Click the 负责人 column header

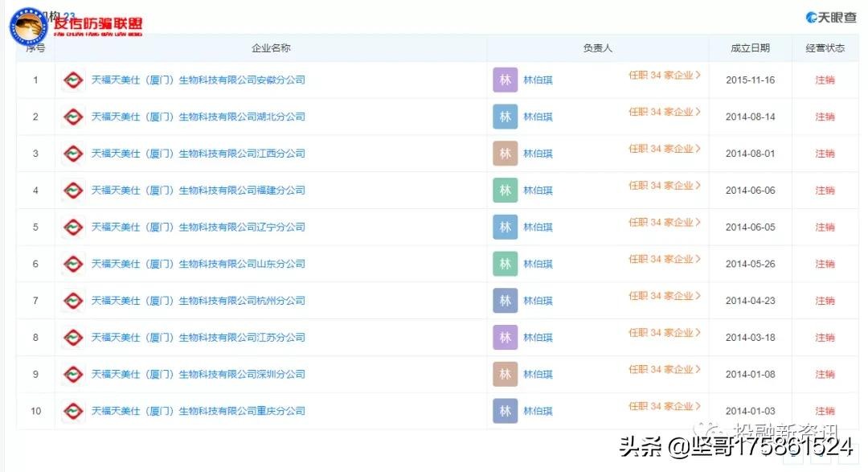click(x=597, y=48)
